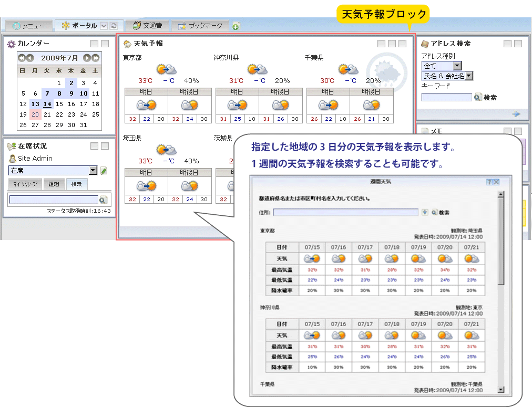This screenshot has width=532, height=407.
Task: Open the 在席 status dropdown
Action: (x=93, y=171)
